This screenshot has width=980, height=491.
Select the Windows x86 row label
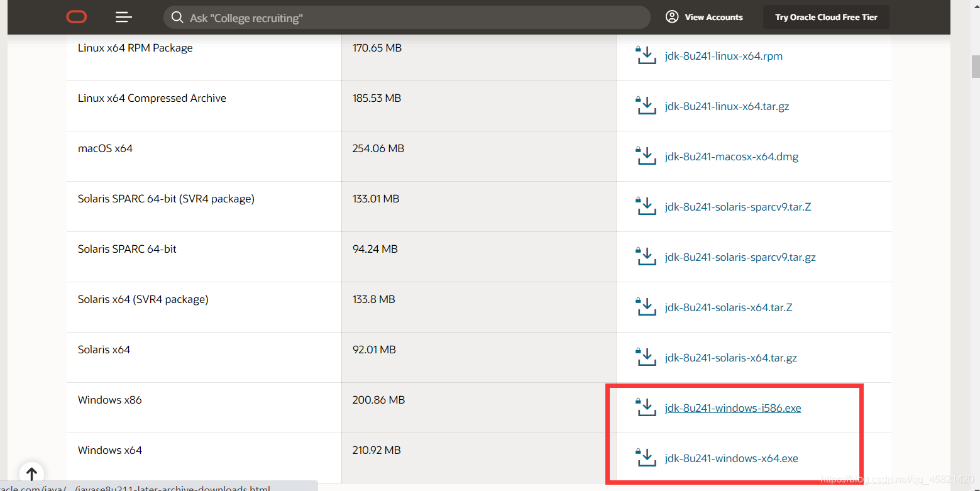point(110,400)
